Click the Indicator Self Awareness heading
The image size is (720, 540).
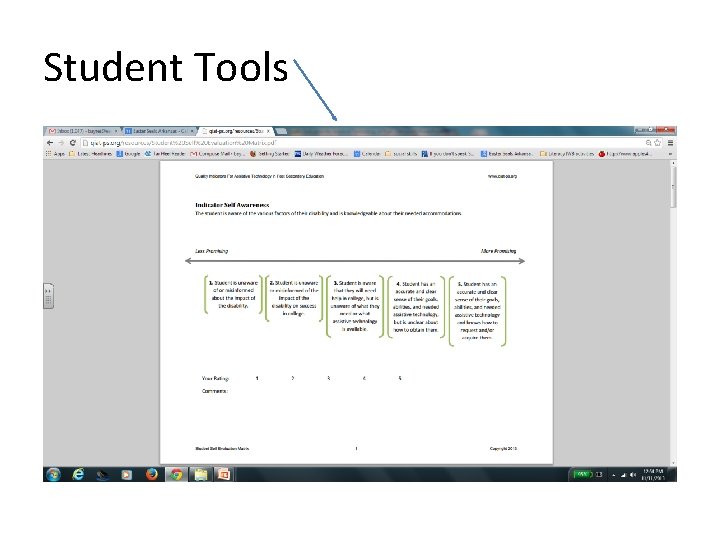[x=232, y=205]
